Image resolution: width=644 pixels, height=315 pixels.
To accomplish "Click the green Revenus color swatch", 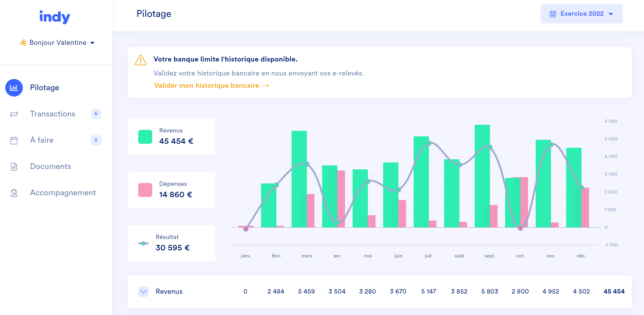I will tap(145, 137).
